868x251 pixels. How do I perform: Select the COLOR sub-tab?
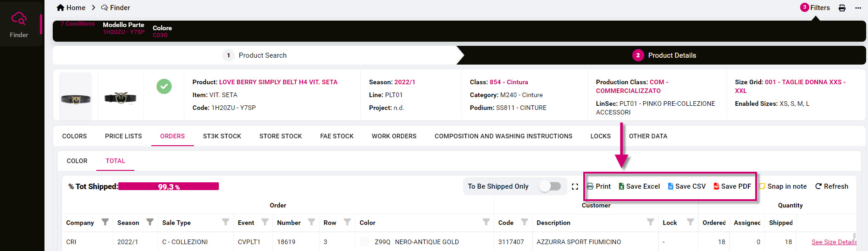77,161
